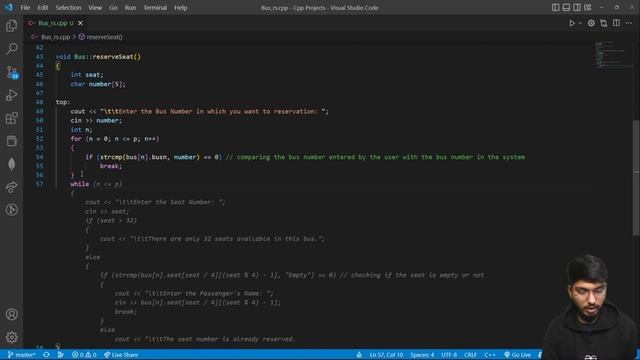This screenshot has height=360, width=640.
Task: Click reserveSeat() breadcrumb symbol
Action: (104, 37)
